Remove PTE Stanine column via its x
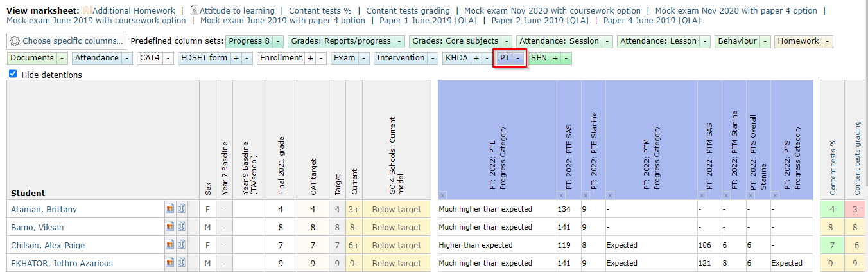Screen dimensions: 868x272 [x=586, y=195]
